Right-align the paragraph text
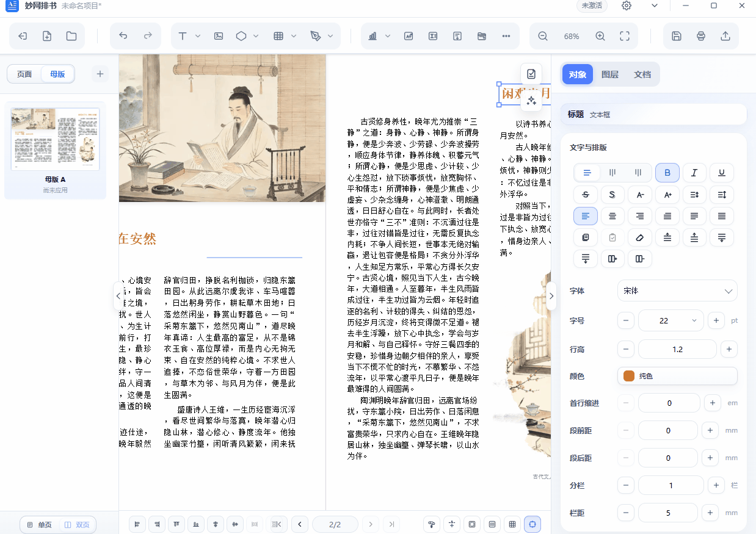The width and height of the screenshot is (756, 534). [641, 216]
